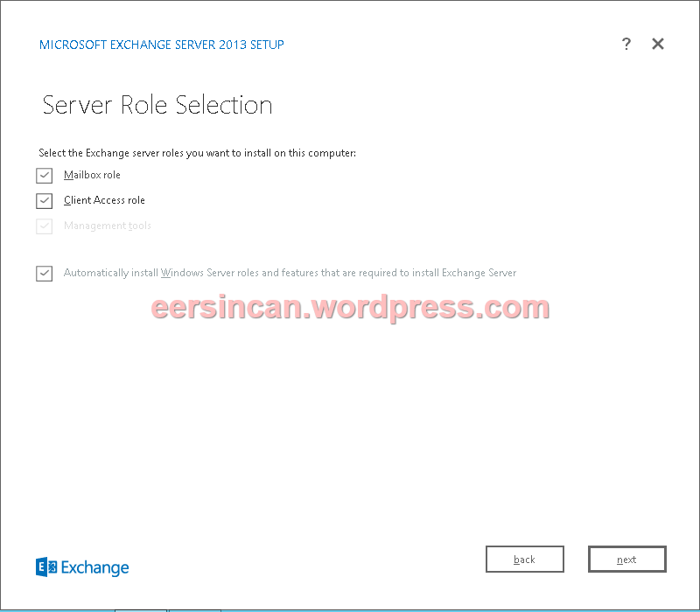Click the Microsoft Exchange Server 2013 Setup title
The image size is (700, 612).
tap(162, 45)
